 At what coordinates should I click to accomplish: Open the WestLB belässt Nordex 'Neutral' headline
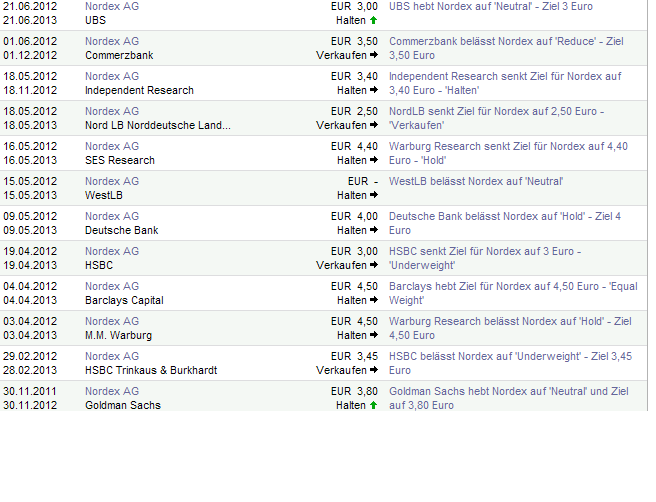476,181
